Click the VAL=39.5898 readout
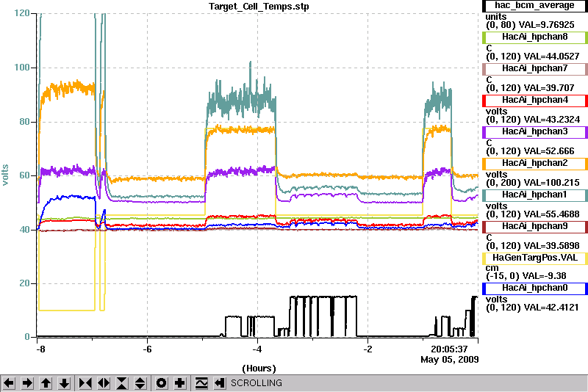This screenshot has height=392, width=588. (x=552, y=246)
